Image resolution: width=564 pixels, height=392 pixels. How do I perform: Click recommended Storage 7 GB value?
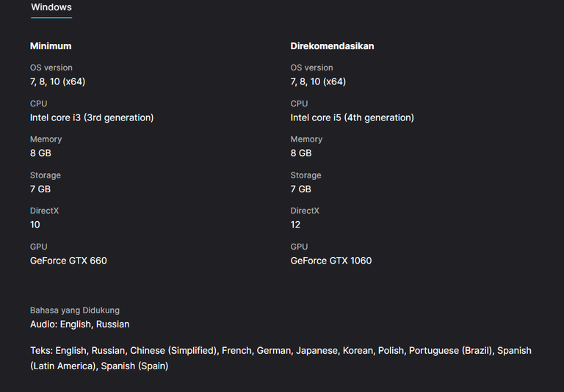click(x=300, y=189)
